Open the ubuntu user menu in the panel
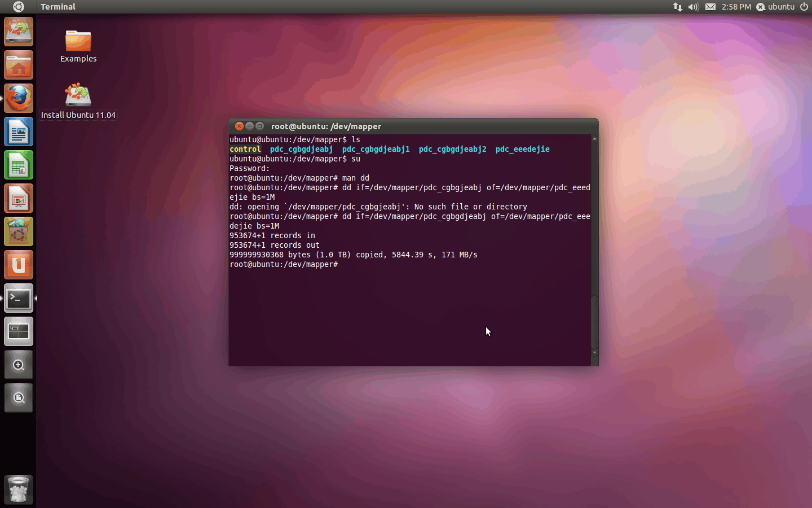 coord(775,7)
